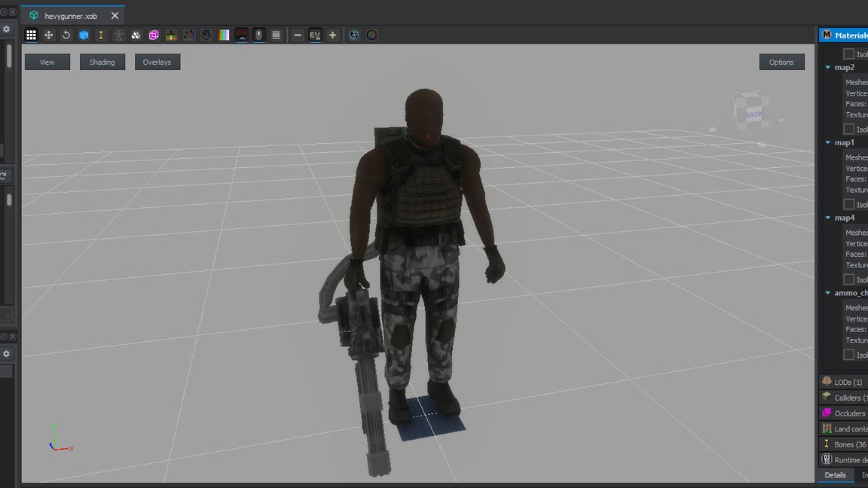Collapse the map4 material section
Viewport: 868px width, 488px height.
pyautogui.click(x=827, y=218)
